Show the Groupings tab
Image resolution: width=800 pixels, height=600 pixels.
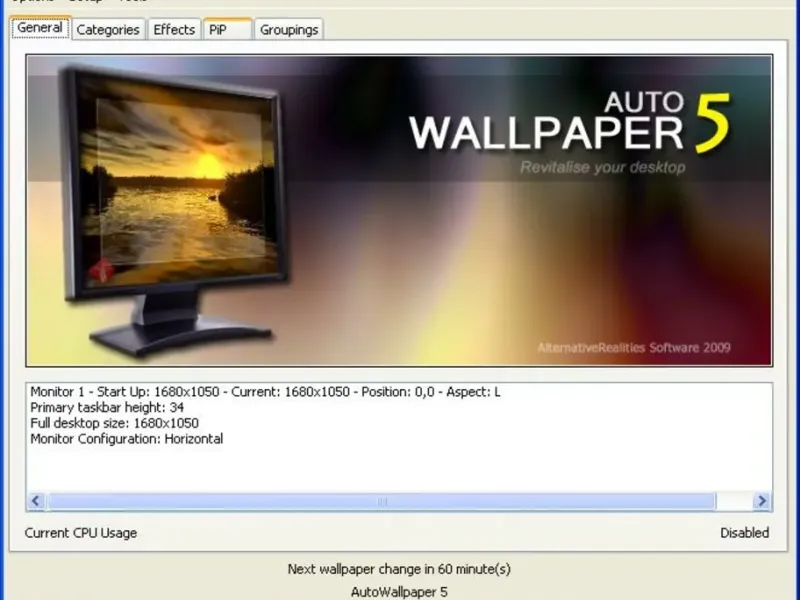(289, 30)
